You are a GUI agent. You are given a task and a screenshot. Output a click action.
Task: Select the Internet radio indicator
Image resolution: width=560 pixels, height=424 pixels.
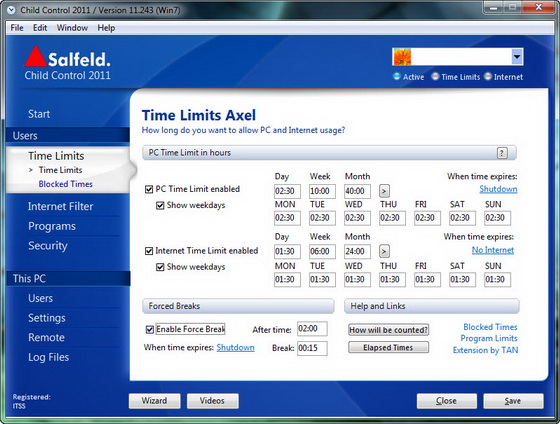[488, 76]
